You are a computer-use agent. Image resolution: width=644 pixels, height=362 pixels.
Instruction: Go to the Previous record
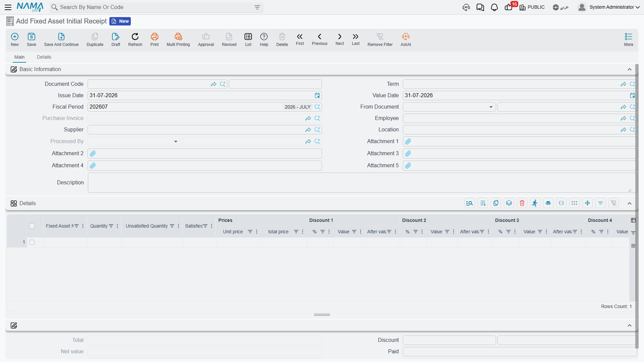(x=320, y=39)
